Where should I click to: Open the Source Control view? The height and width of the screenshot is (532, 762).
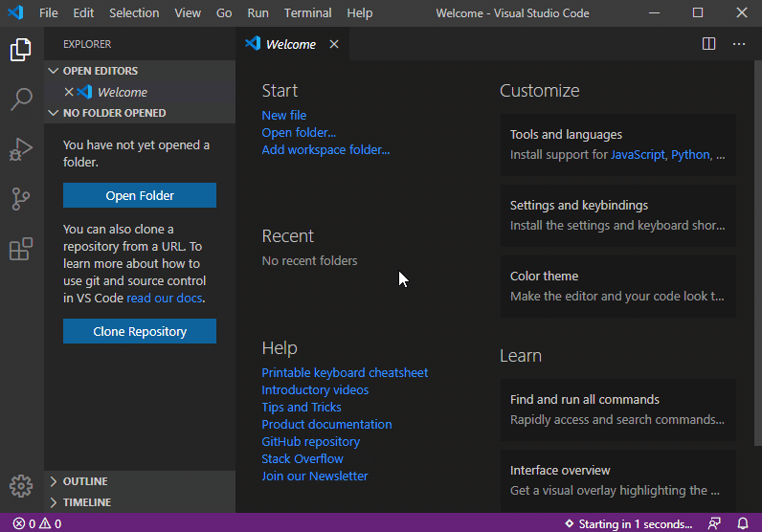pyautogui.click(x=21, y=199)
